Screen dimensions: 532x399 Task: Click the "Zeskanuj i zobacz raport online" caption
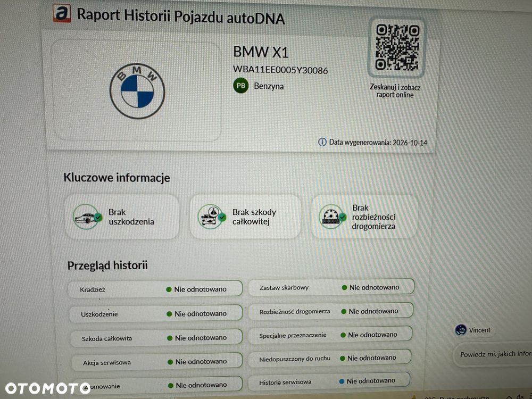[x=395, y=91]
